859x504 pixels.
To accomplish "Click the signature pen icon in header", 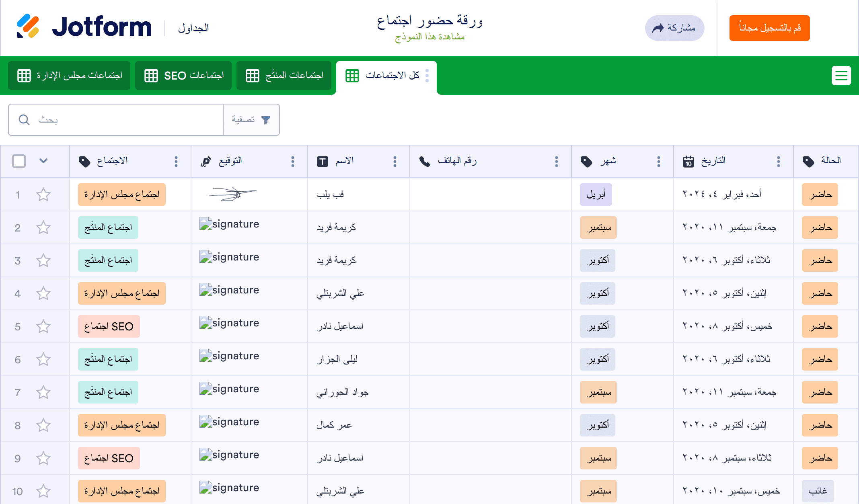I will click(x=206, y=162).
